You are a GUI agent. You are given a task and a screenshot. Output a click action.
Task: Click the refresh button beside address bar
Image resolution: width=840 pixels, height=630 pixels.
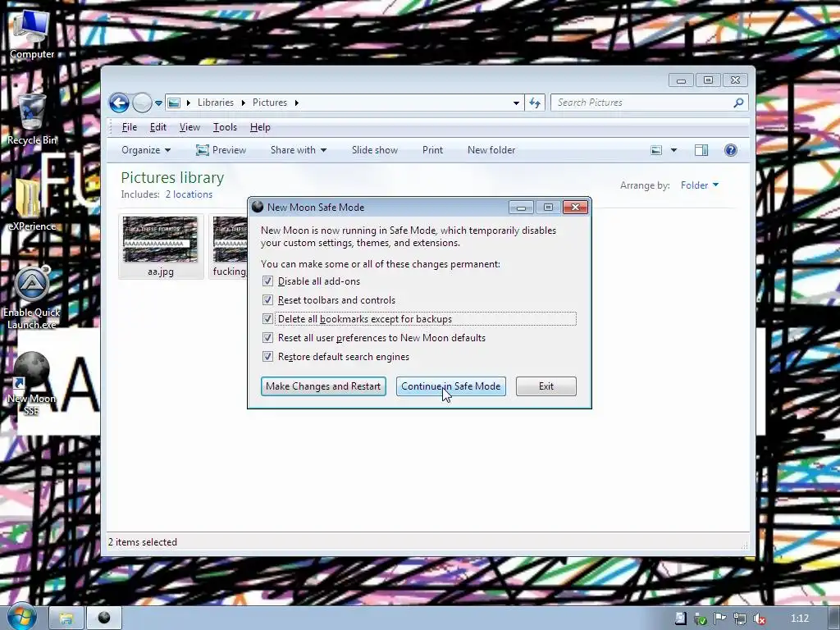[535, 103]
